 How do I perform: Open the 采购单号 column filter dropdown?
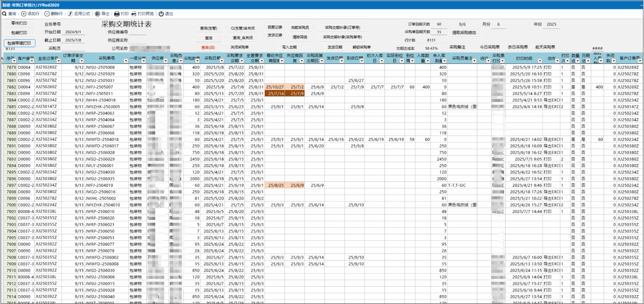tap(126, 61)
